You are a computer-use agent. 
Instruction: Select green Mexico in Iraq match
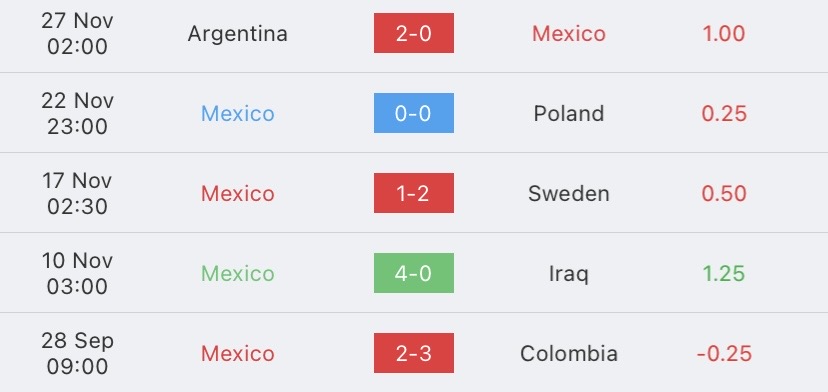coord(238,274)
